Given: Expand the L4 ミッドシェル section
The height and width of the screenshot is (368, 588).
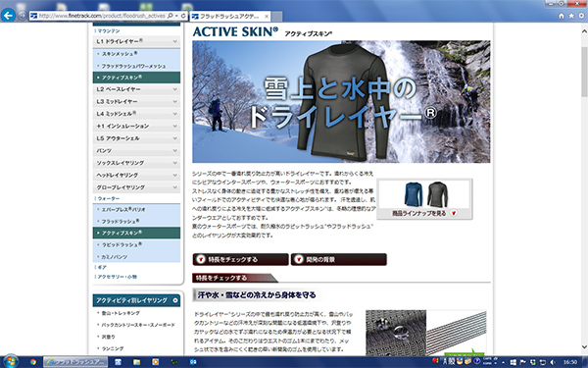Looking at the screenshot, I should [136, 114].
